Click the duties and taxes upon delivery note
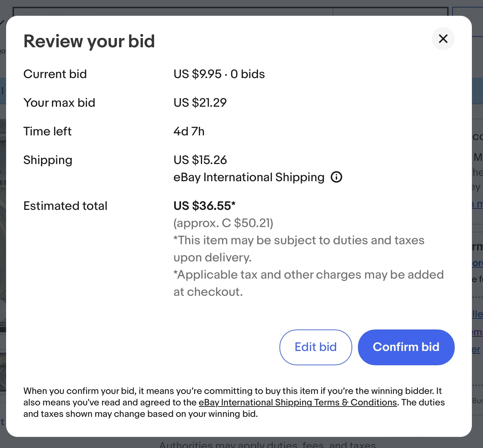Image resolution: width=483 pixels, height=448 pixels. [299, 249]
